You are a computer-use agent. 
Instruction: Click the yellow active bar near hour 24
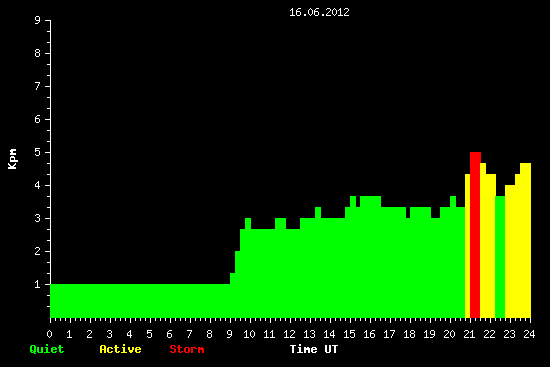(525, 240)
